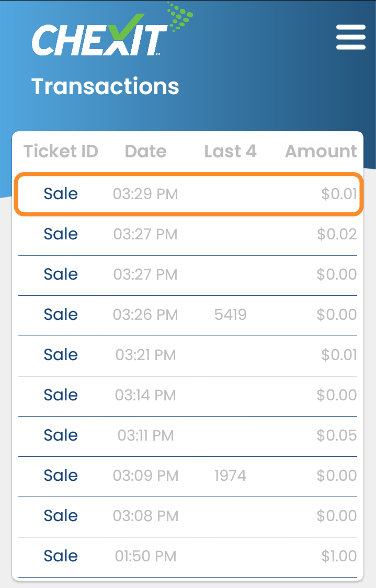Viewport: 376px width, 588px height.
Task: Click the Amount column header
Action: [x=321, y=152]
